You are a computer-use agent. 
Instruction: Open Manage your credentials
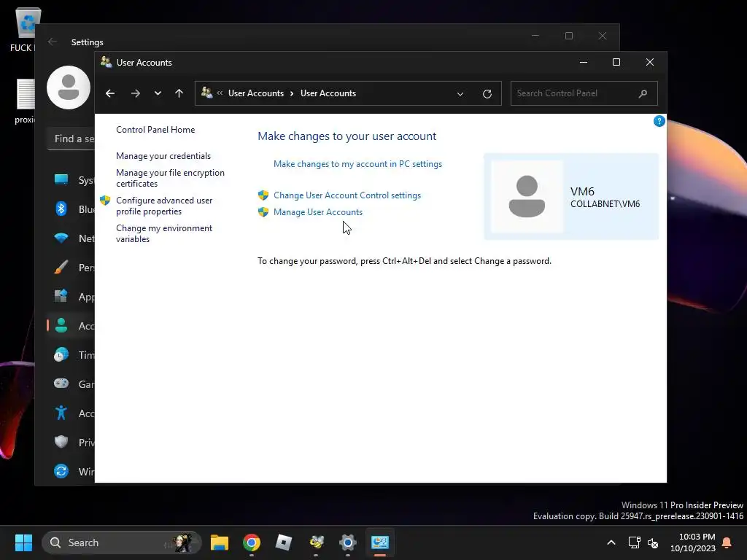(x=163, y=156)
